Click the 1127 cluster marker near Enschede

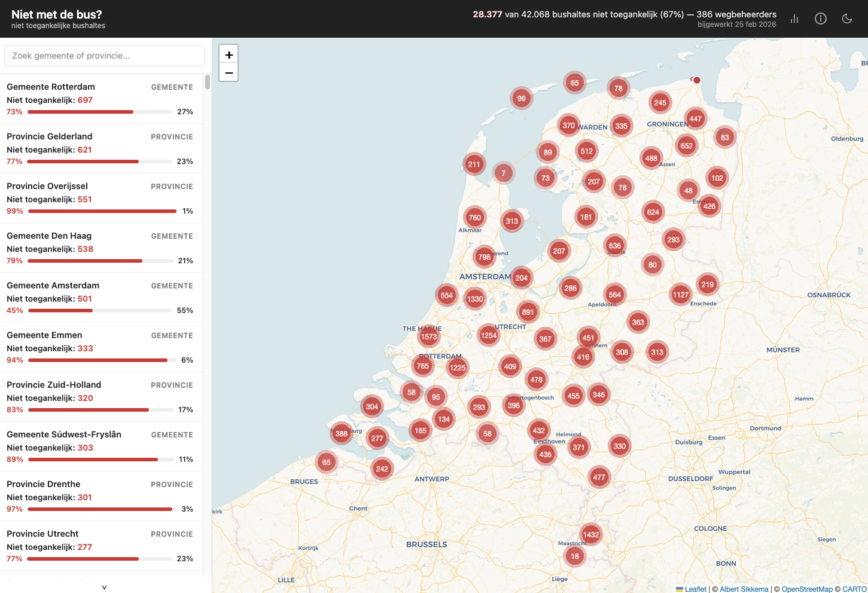coord(680,294)
